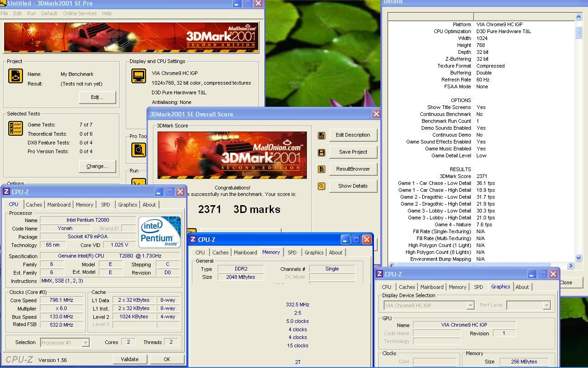Image resolution: width=588 pixels, height=368 pixels.
Task: Switch to CPU tab in CPU-Z Graphics window
Action: click(387, 287)
